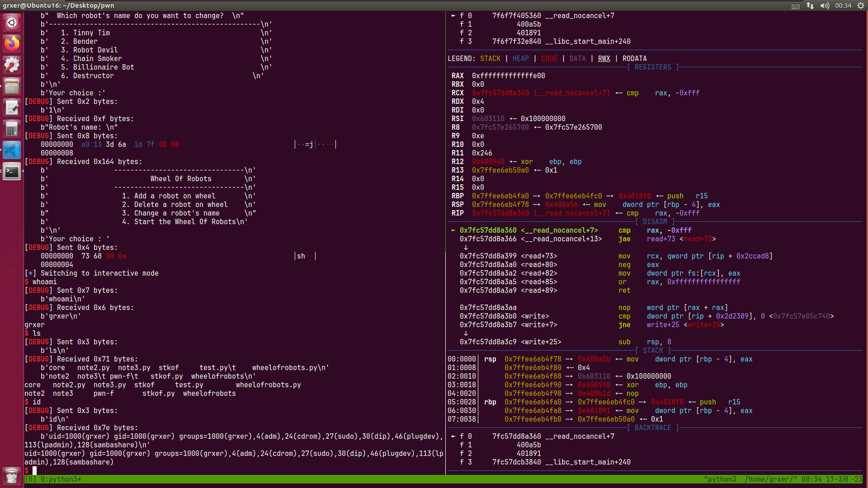
Task: Click tmux status date '17-3月-23'
Action: point(844,479)
